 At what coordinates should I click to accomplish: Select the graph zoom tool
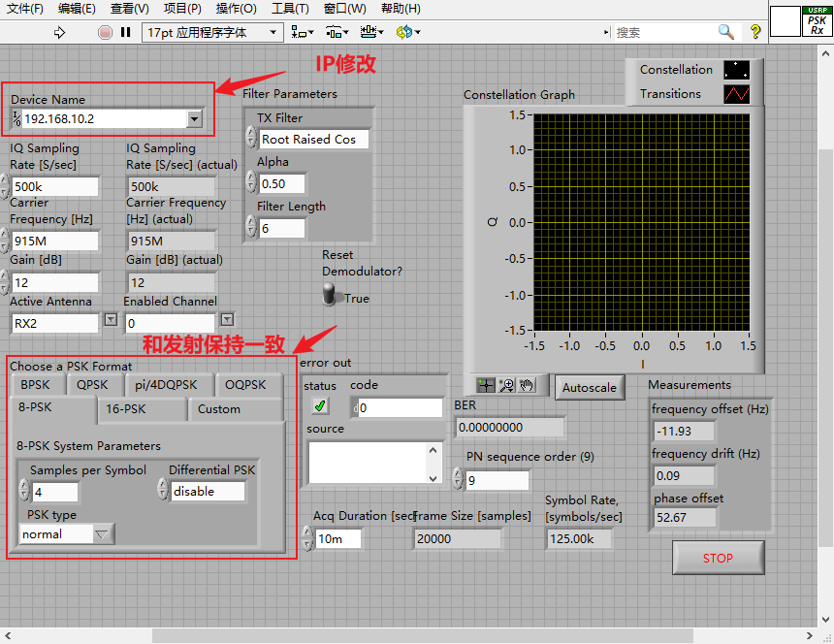point(506,385)
